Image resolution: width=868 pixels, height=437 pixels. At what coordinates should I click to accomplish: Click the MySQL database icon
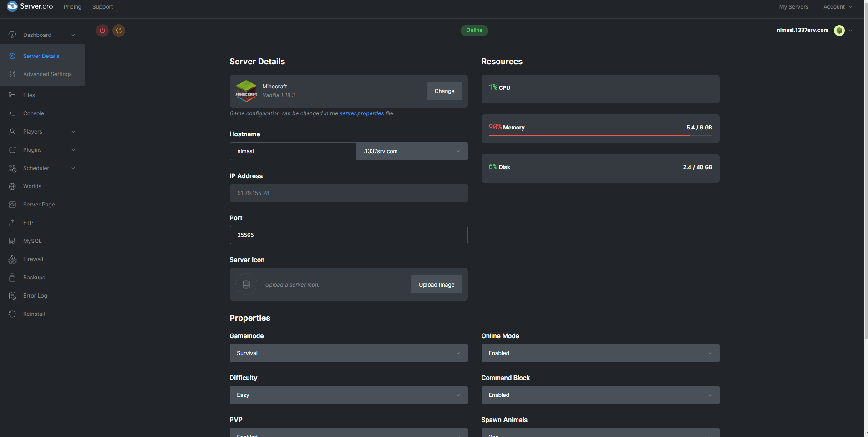pos(12,241)
